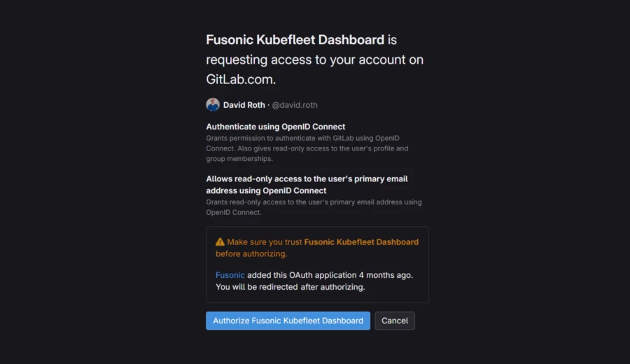
Task: Click the 'Grants read-only access' email scope description
Action: (x=314, y=207)
